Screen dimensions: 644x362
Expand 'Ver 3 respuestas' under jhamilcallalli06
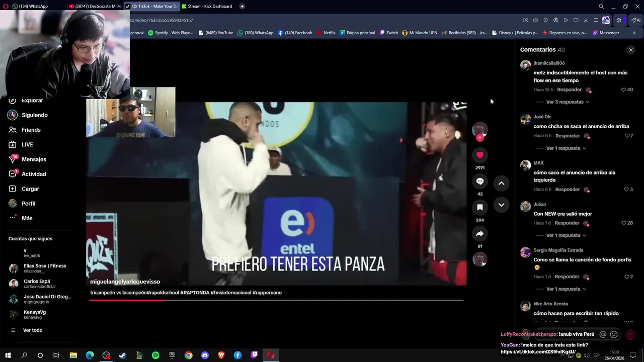(x=568, y=102)
